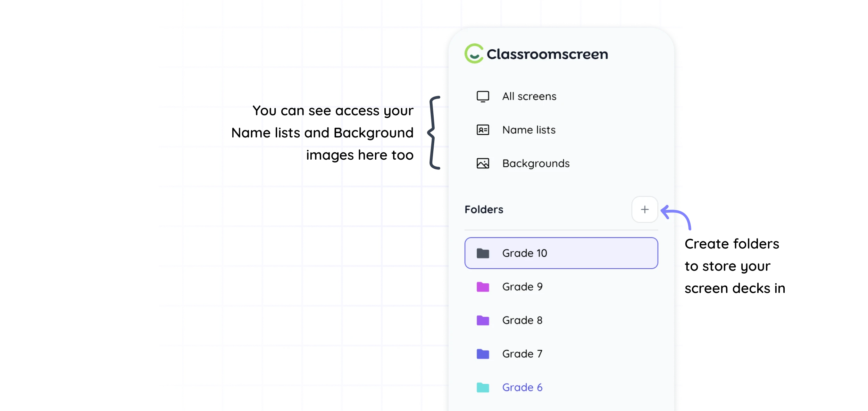Click the purple Grade 9 folder icon
This screenshot has height=411, width=868.
click(484, 286)
